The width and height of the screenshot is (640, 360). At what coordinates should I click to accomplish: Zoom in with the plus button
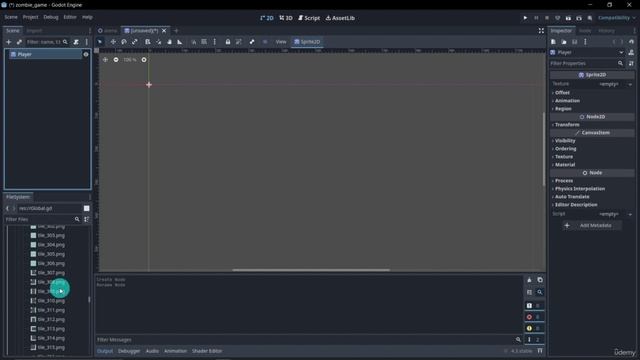(x=144, y=60)
